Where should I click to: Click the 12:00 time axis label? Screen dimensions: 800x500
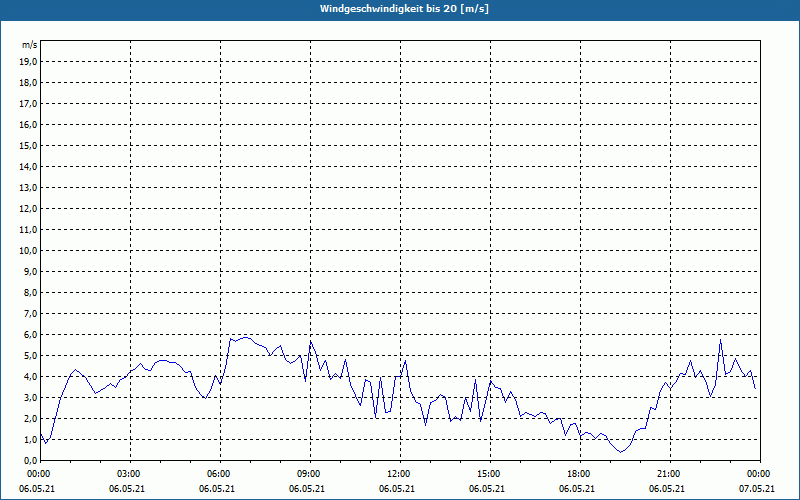(x=398, y=474)
